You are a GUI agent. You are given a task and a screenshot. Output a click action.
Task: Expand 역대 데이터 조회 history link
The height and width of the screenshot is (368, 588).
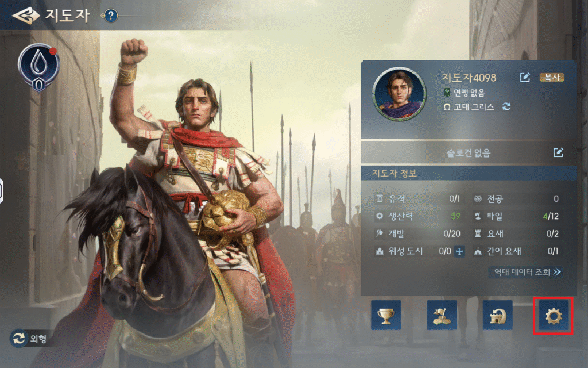coord(526,272)
